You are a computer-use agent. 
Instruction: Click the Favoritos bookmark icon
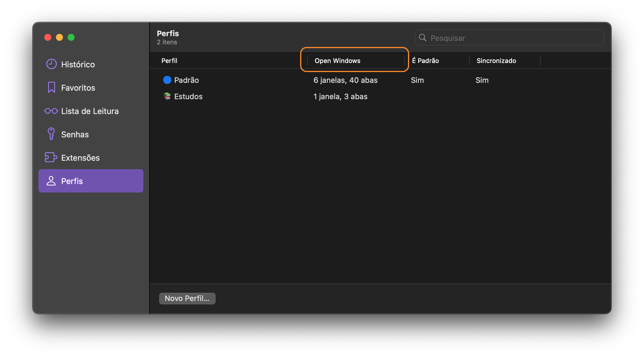point(52,87)
